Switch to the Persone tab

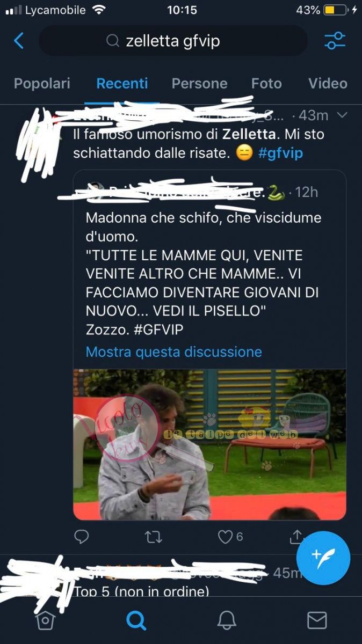click(x=199, y=83)
